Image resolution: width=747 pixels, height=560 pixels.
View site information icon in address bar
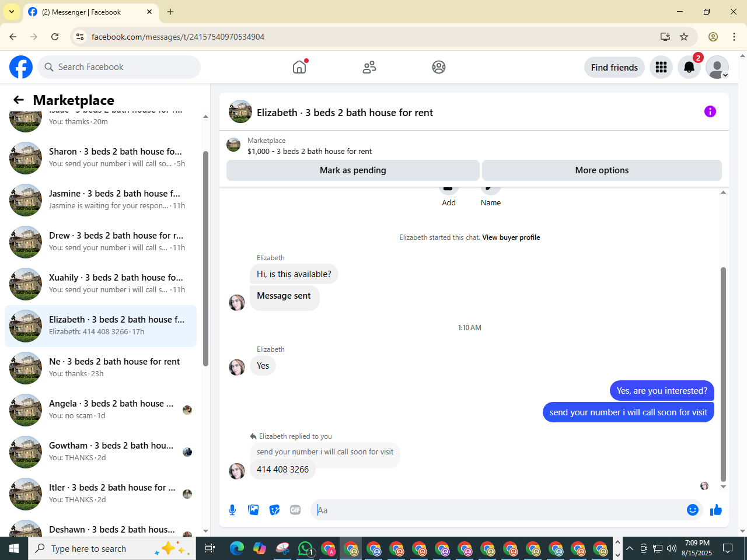[81, 37]
